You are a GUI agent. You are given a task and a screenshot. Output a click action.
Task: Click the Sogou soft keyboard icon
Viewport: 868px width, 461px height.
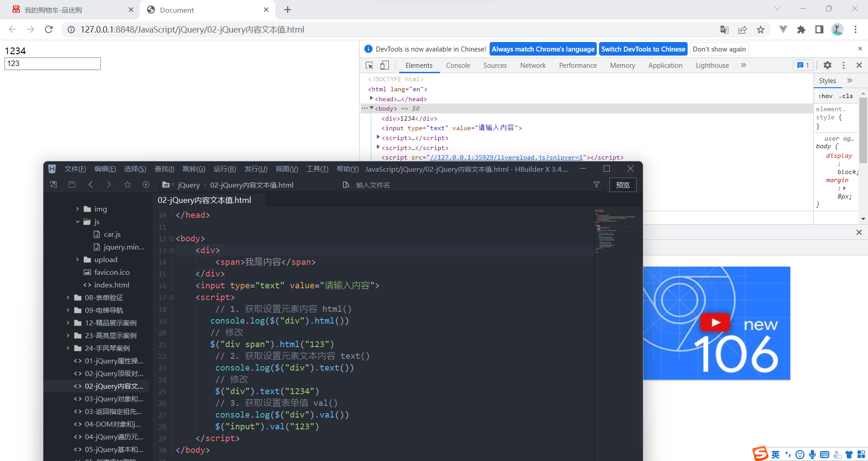click(x=825, y=455)
